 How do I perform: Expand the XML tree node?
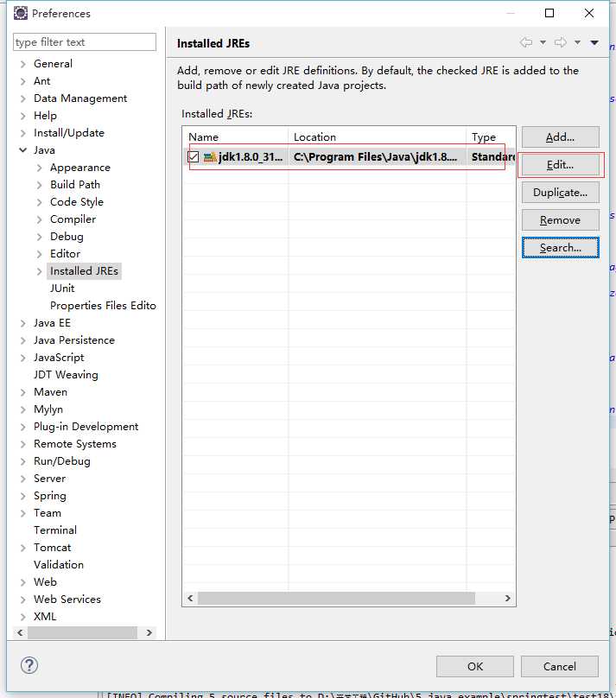(x=23, y=617)
